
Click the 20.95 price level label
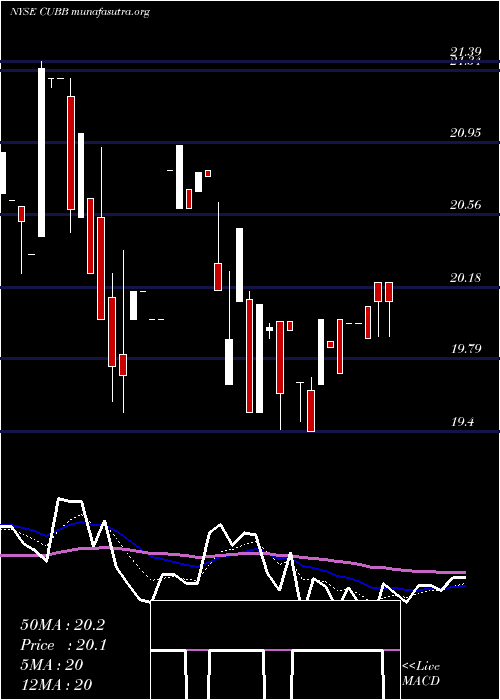pyautogui.click(x=466, y=133)
